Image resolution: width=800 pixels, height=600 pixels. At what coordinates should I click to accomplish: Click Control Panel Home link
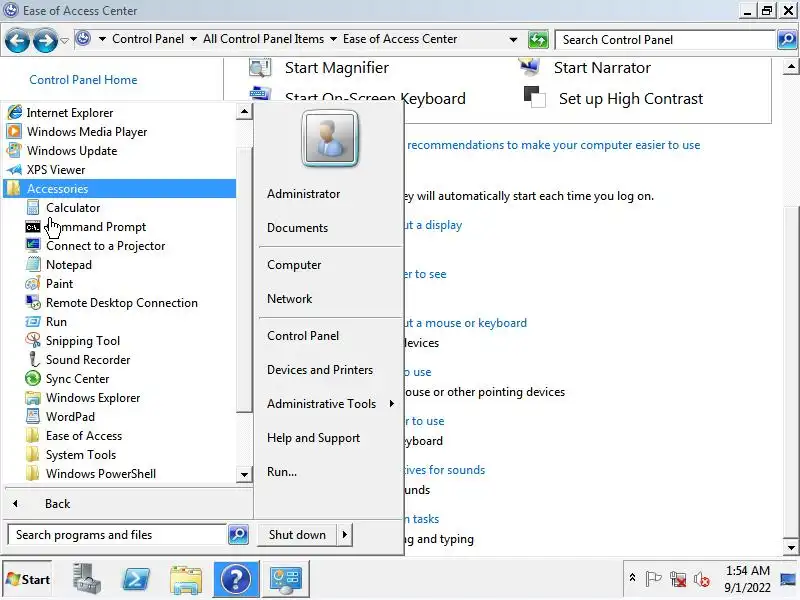(83, 80)
